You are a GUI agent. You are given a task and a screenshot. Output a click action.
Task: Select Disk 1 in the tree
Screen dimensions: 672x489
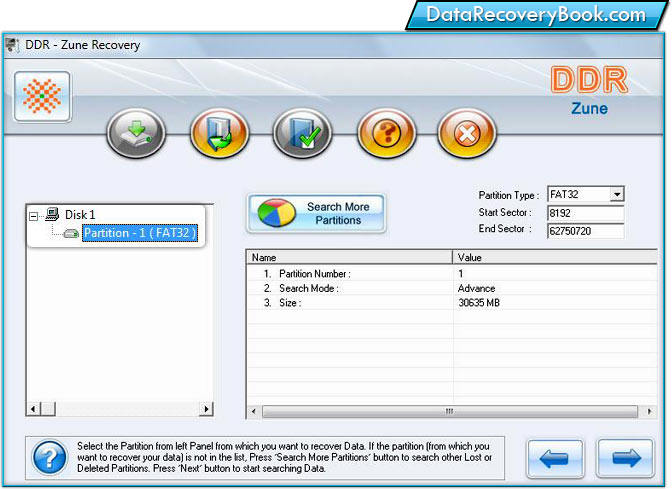[x=80, y=215]
